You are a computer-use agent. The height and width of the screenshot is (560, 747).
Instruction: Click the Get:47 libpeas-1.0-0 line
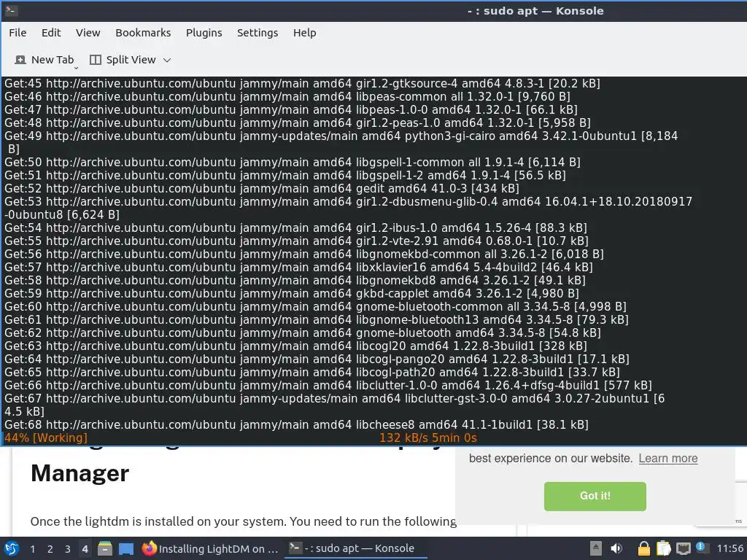pos(291,109)
